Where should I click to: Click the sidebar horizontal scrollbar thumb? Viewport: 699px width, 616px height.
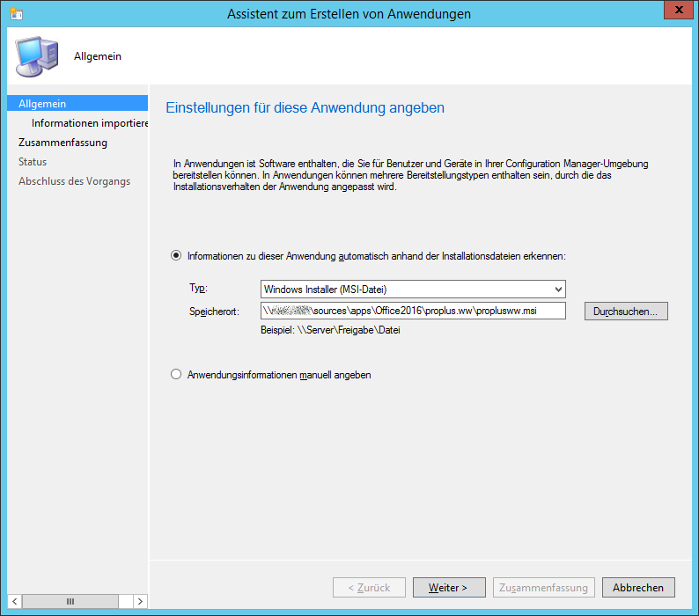point(71,601)
